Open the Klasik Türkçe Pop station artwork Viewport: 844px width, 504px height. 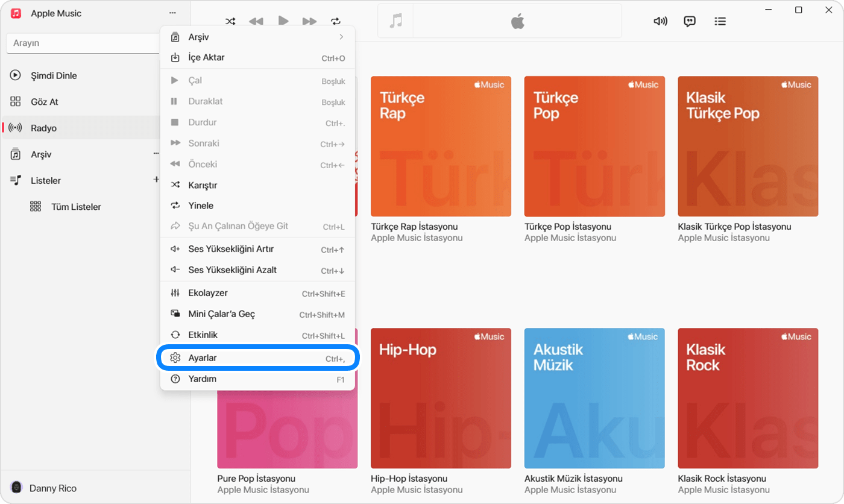tap(748, 146)
